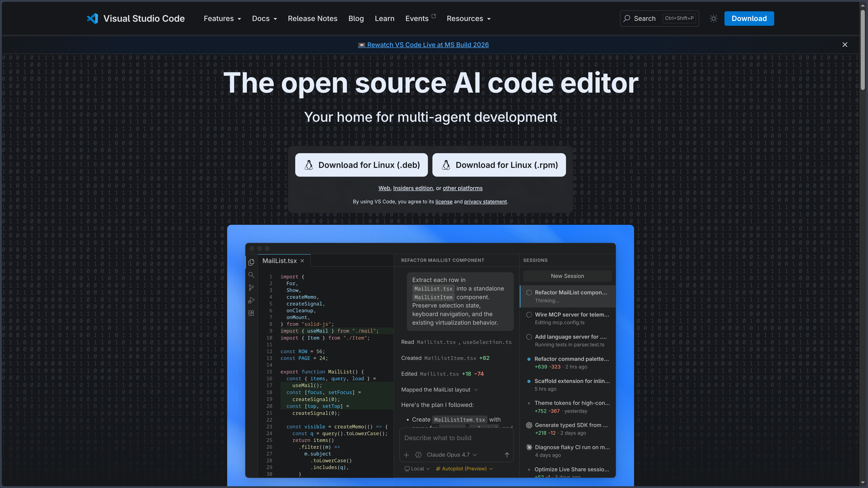Click the send arrow icon in chat input
Screen dimensions: 868x488
(507, 455)
